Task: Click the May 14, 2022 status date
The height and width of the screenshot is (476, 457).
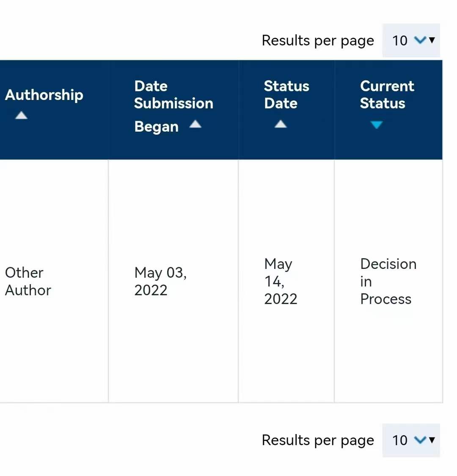Action: [281, 281]
